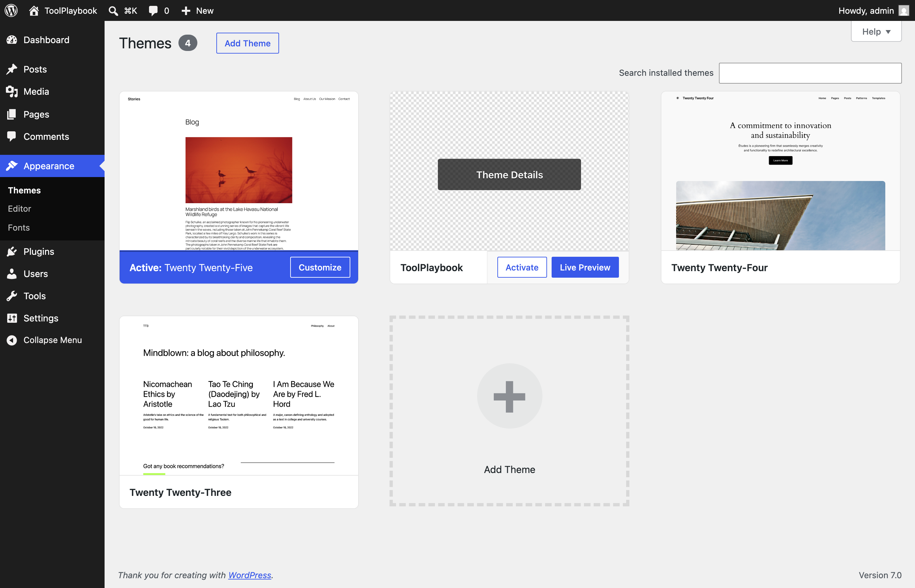Open the Twenty Twenty-Three theme screenshot
915x588 pixels.
point(239,396)
